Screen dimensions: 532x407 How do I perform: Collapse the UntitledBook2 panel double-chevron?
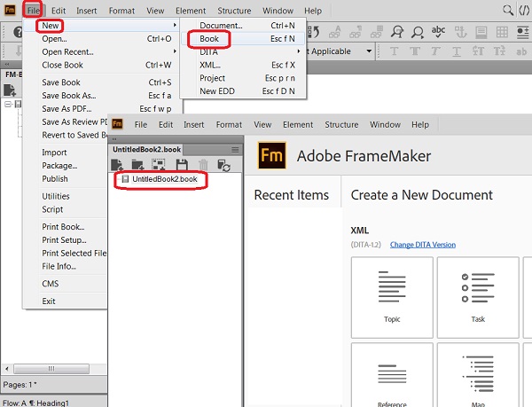[114, 138]
